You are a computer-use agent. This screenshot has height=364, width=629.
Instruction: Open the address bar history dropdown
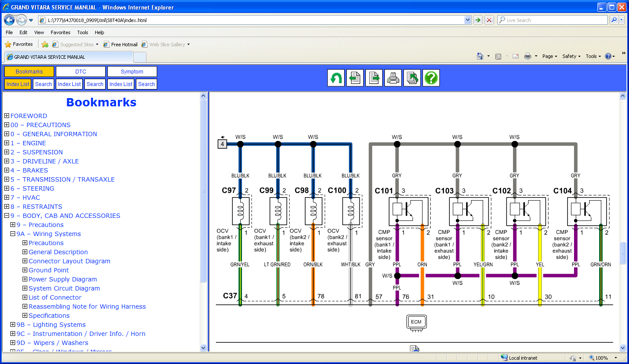point(468,20)
